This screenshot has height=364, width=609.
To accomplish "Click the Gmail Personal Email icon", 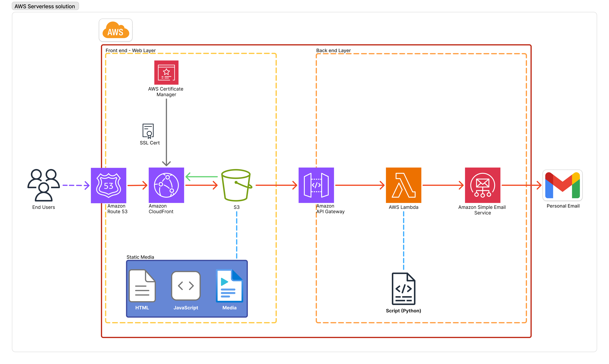I will [562, 185].
